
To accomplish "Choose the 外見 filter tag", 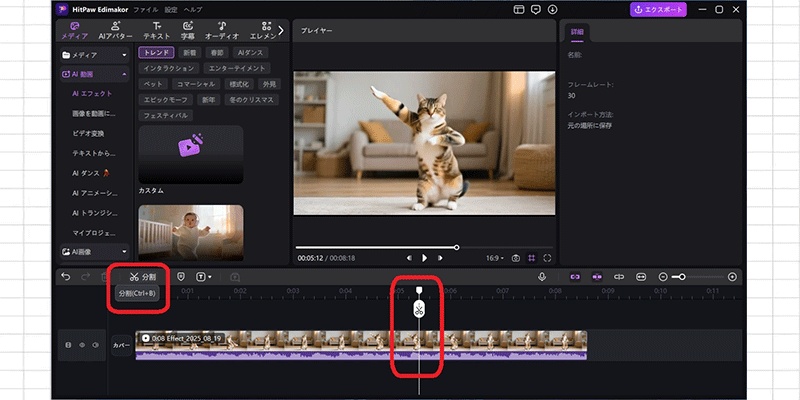I will click(x=269, y=84).
